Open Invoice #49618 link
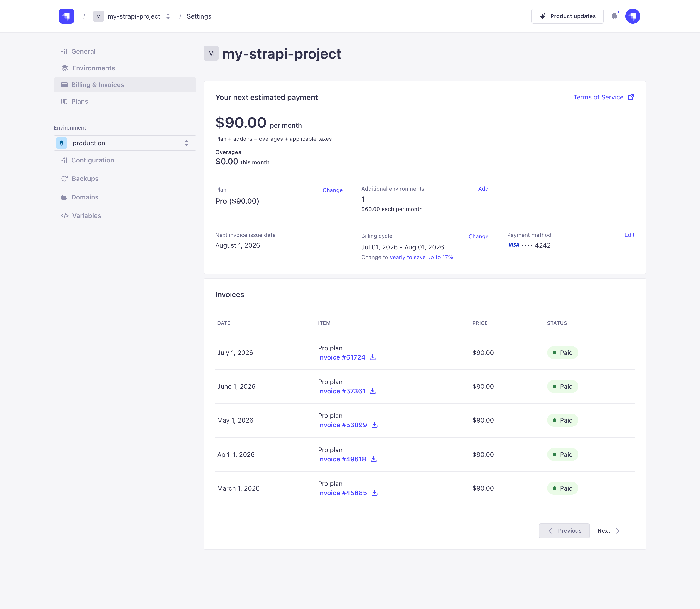 tap(342, 459)
